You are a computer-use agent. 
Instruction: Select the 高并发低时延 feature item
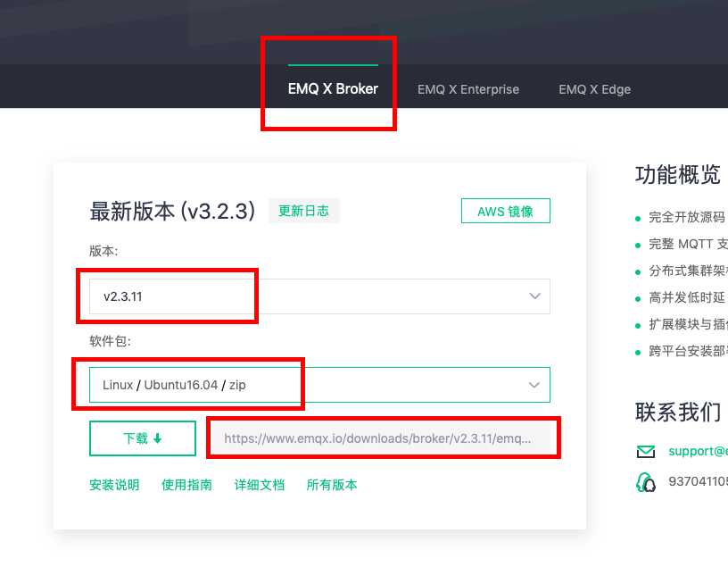pos(686,297)
